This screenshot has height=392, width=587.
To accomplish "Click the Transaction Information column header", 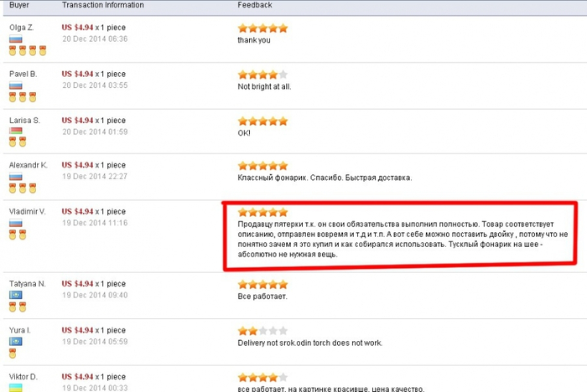I will 103,5.
